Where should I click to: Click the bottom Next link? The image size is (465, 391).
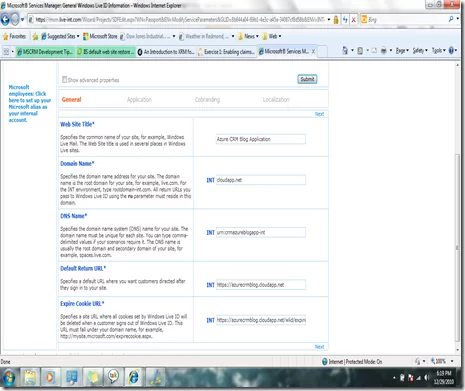click(319, 347)
